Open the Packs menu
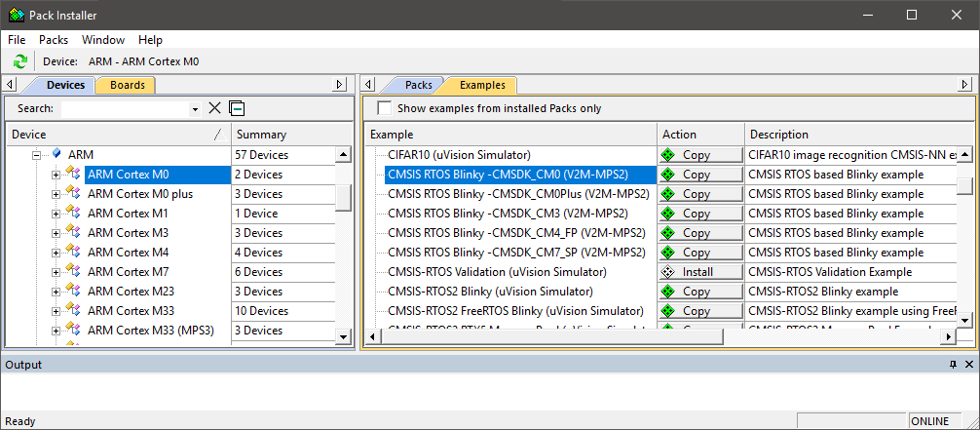The width and height of the screenshot is (980, 430). point(54,39)
